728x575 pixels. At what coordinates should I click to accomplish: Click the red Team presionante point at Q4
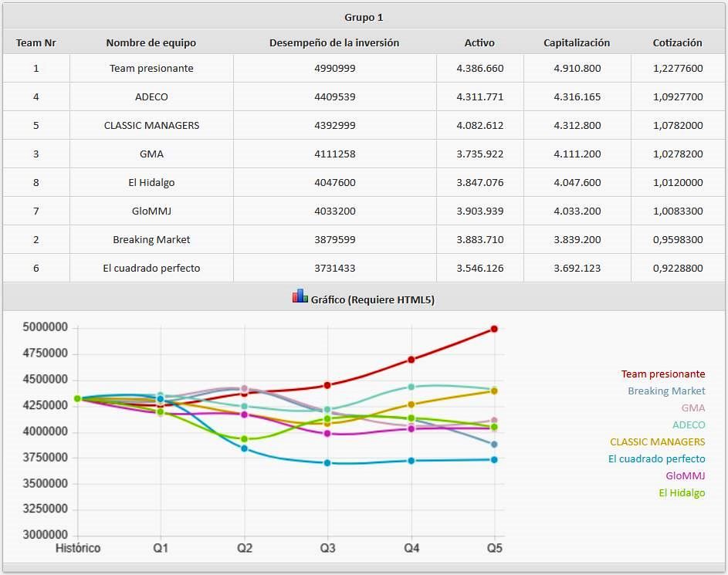(x=411, y=360)
